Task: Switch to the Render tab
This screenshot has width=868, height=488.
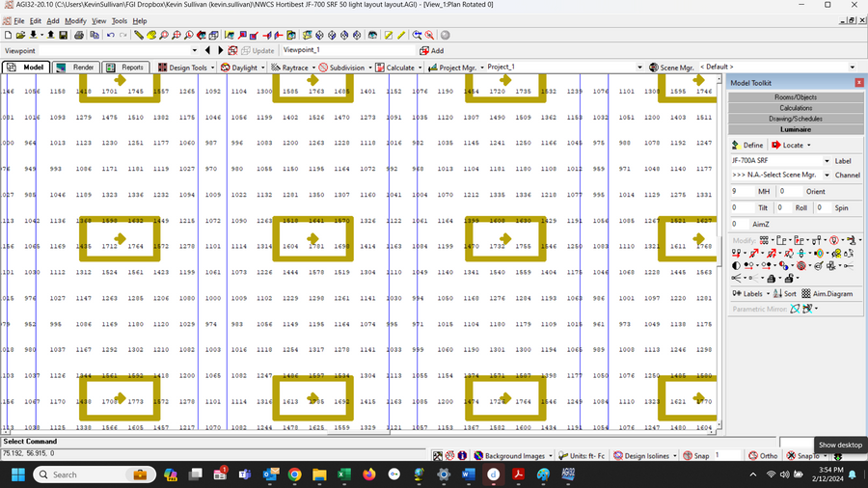Action: pyautogui.click(x=76, y=68)
